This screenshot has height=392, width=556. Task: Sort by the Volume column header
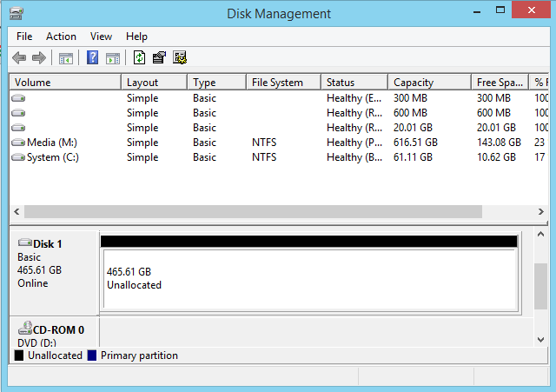pyautogui.click(x=65, y=83)
